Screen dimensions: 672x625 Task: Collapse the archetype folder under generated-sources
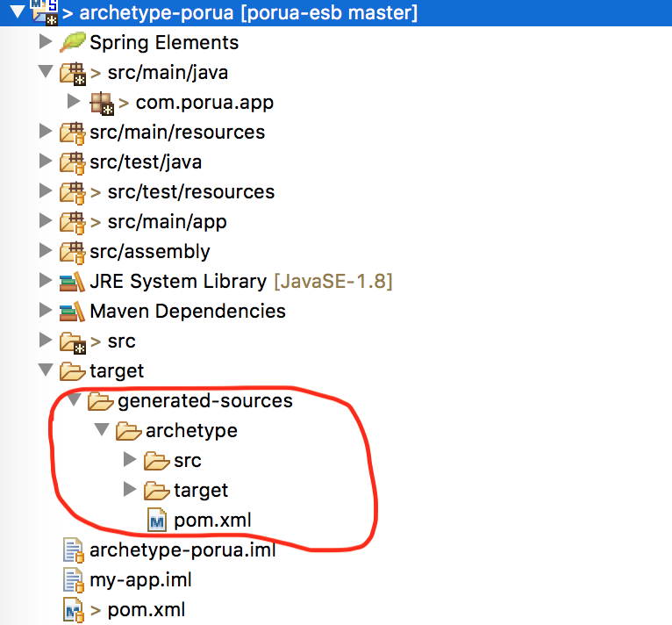coord(102,431)
